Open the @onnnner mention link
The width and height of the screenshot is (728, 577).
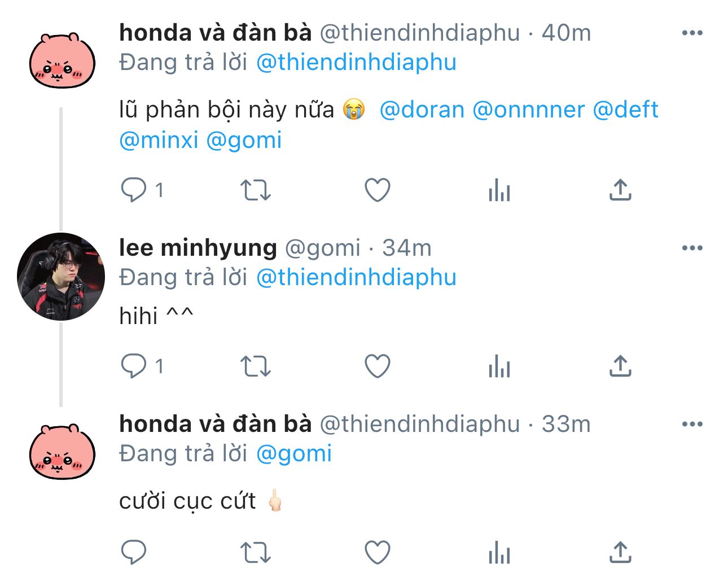coord(528,110)
